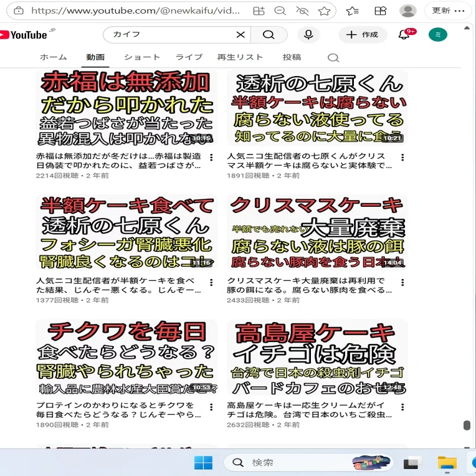Click the scrollbar up arrow
Image resolution: width=476 pixels, height=476 pixels.
click(x=467, y=28)
